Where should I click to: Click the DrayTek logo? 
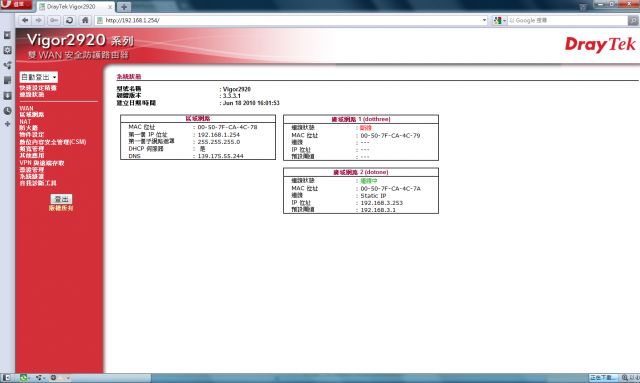(600, 44)
